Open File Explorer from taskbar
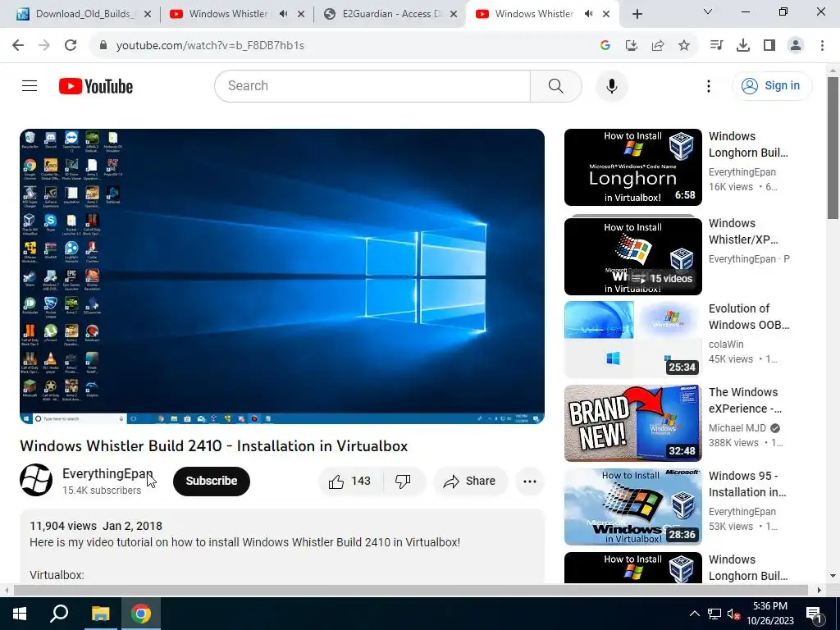Viewport: 840px width, 630px height. coord(100,614)
